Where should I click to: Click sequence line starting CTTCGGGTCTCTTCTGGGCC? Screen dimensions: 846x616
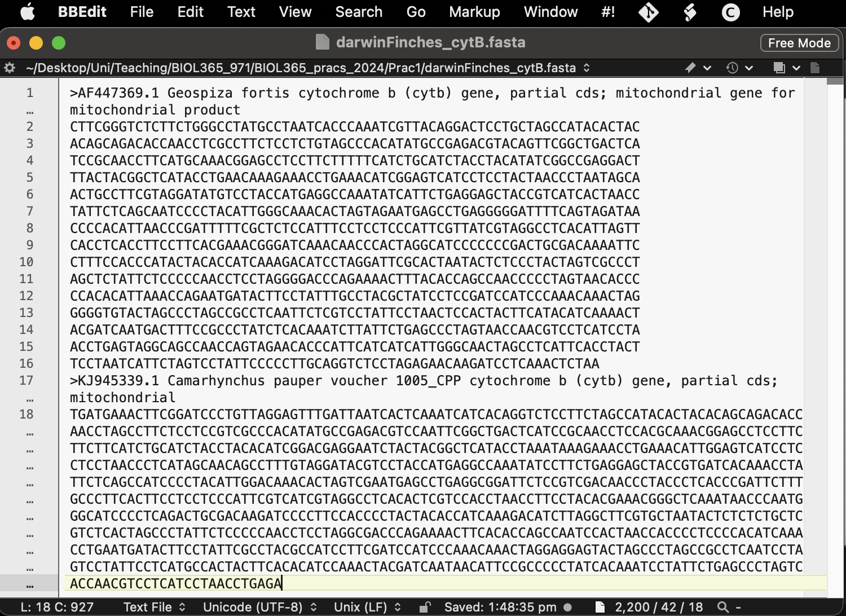tap(355, 126)
